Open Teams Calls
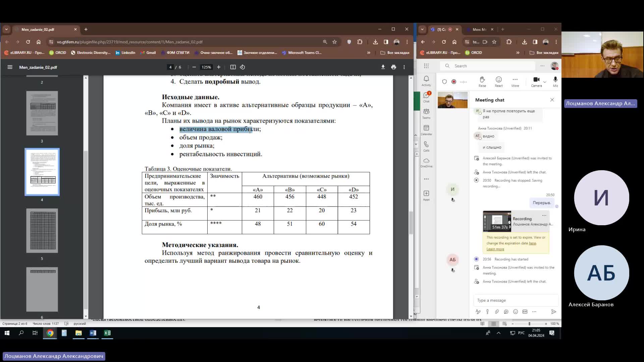 (426, 146)
